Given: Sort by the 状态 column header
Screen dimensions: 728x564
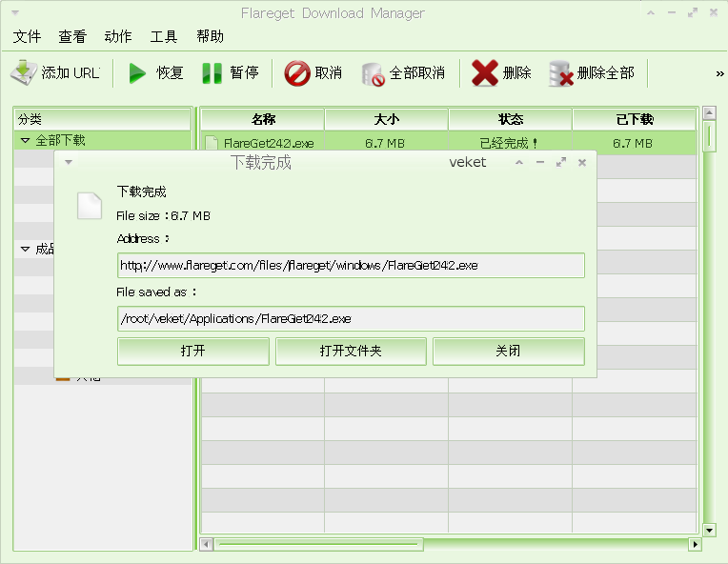Looking at the screenshot, I should click(510, 119).
